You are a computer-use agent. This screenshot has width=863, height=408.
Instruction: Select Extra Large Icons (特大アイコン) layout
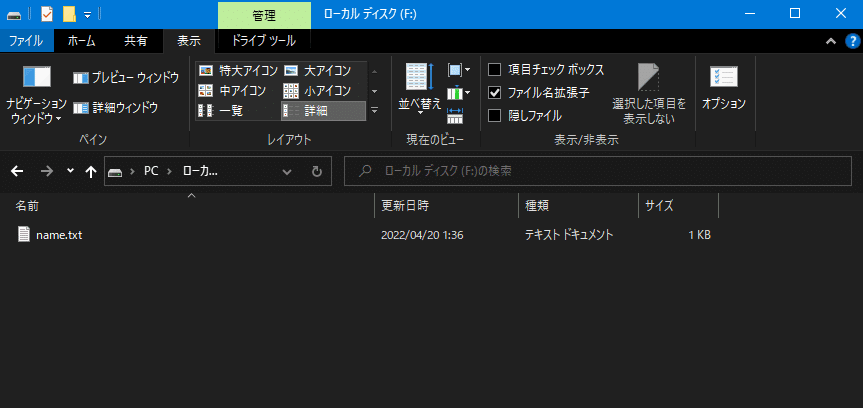(238, 70)
